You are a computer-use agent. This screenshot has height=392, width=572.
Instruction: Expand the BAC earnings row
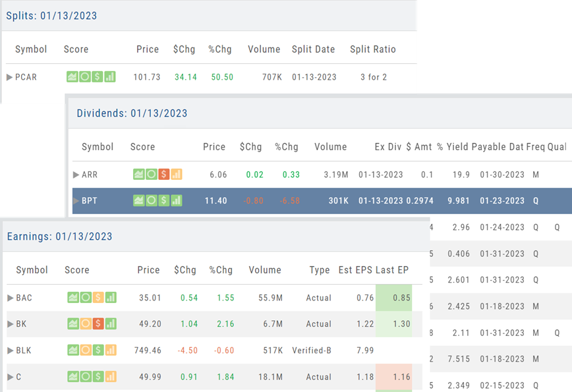(x=10, y=298)
